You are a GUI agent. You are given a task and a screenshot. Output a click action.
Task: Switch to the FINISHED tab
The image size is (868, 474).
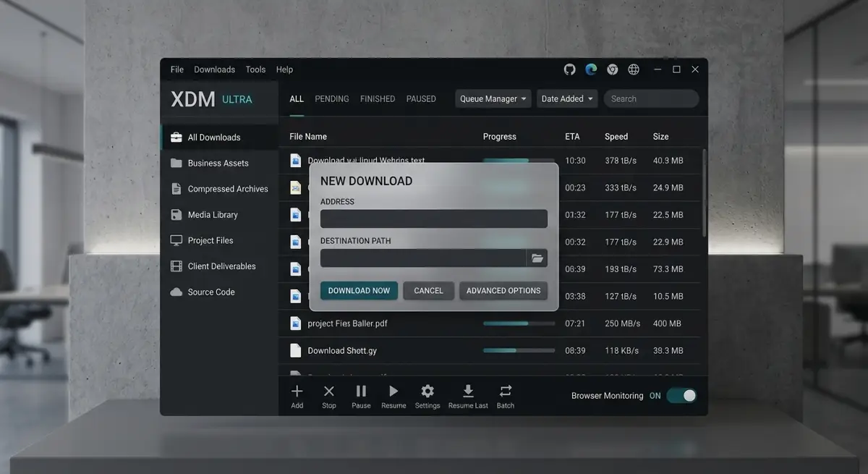378,99
